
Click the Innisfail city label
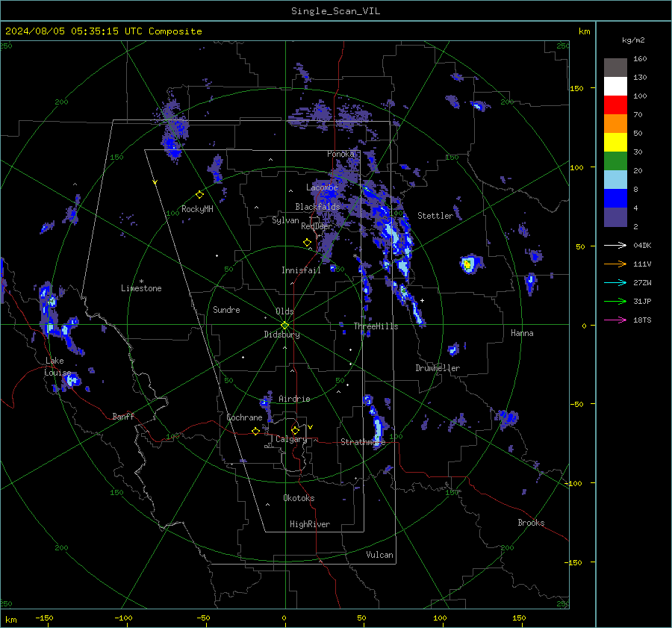[x=301, y=270]
